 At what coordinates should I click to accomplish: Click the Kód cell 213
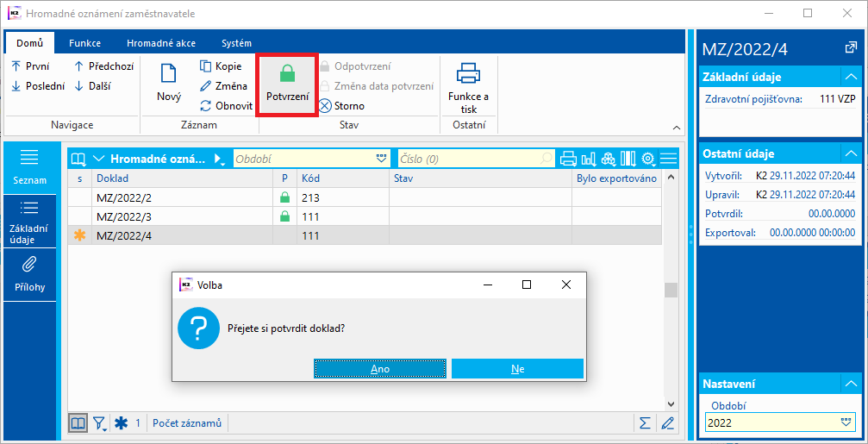tap(343, 197)
